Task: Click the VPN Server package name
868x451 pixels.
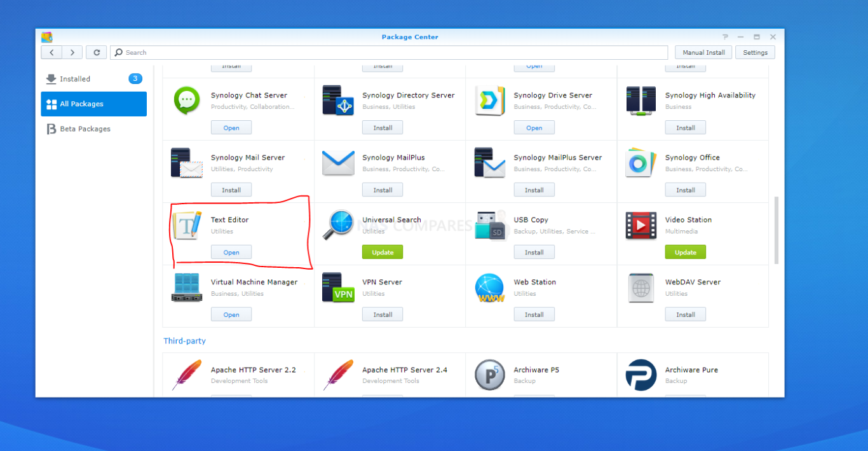Action: [382, 282]
